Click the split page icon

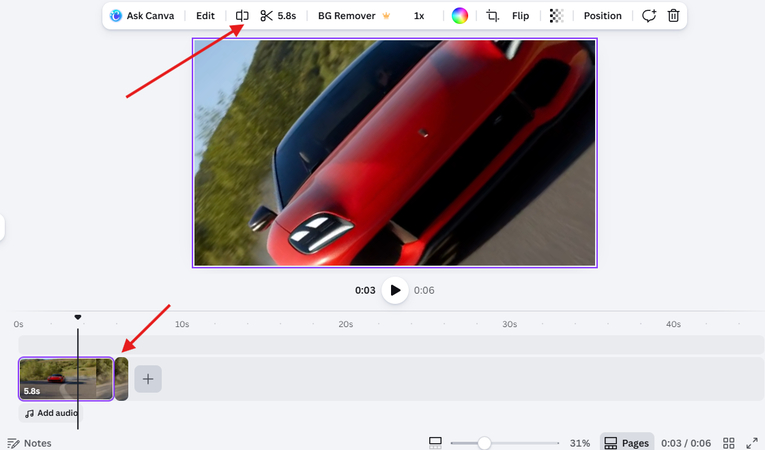point(242,16)
